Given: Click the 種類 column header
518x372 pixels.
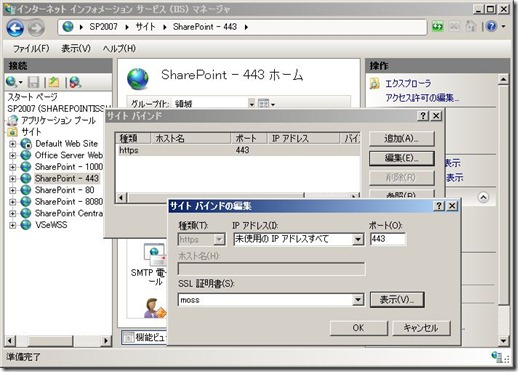Looking at the screenshot, I should [x=133, y=139].
